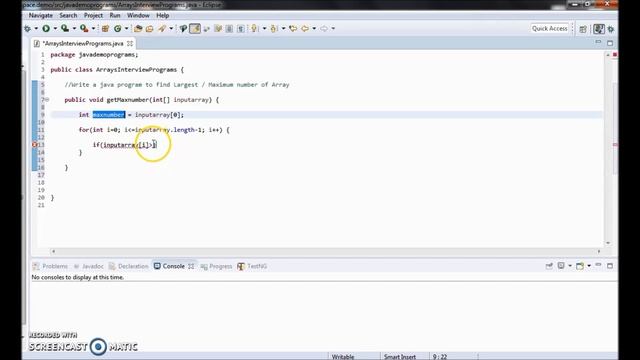Click New Java Class icon
Image resolution: width=640 pixels, height=360 pixels.
click(x=118, y=29)
